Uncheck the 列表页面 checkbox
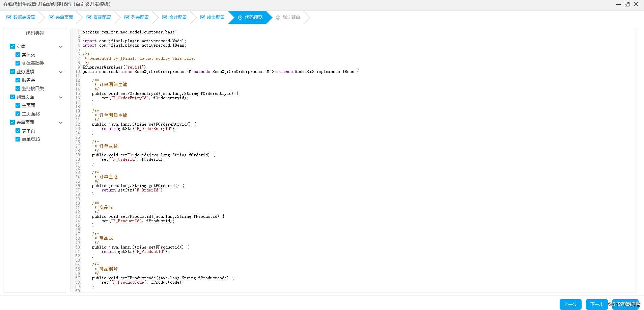The width and height of the screenshot is (644, 310). (12, 97)
